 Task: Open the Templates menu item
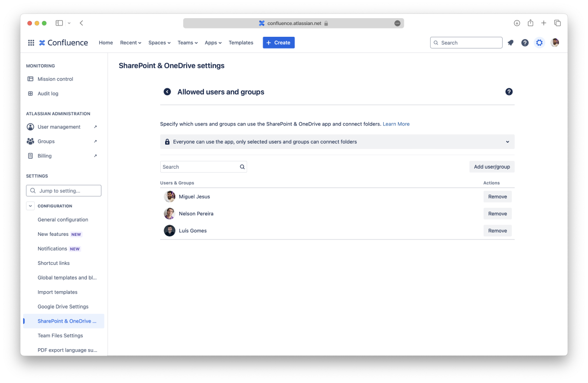[x=241, y=43]
